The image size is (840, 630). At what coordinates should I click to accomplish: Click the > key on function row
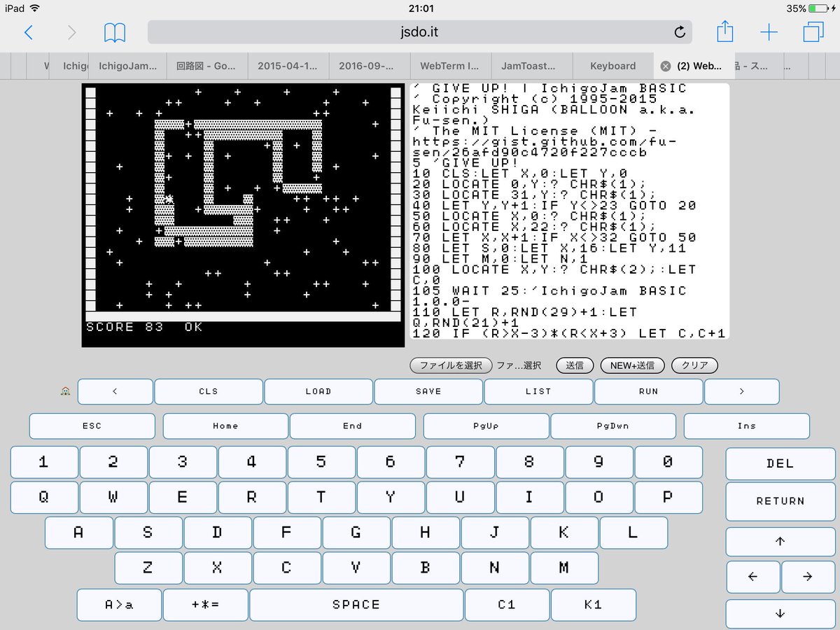742,391
